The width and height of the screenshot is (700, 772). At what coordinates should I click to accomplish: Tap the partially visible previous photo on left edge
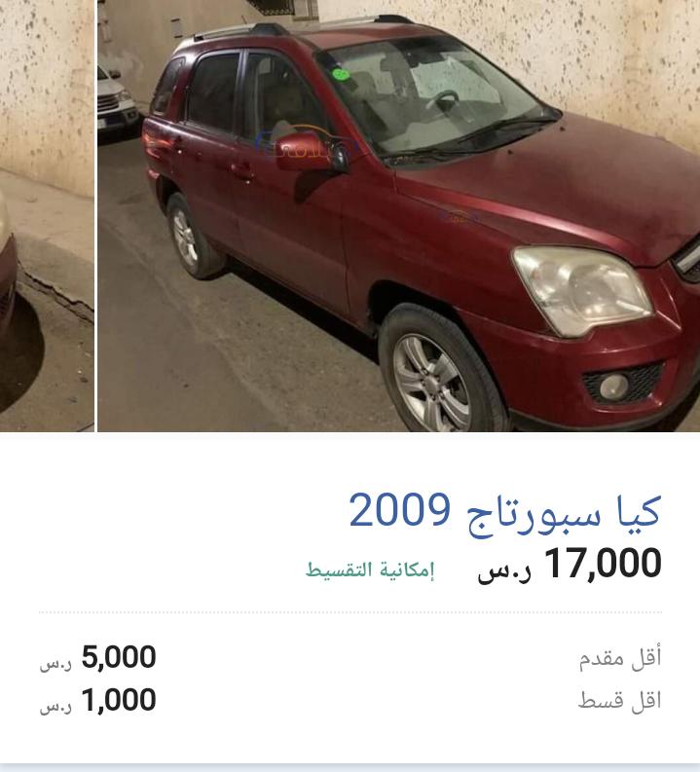(x=47, y=216)
